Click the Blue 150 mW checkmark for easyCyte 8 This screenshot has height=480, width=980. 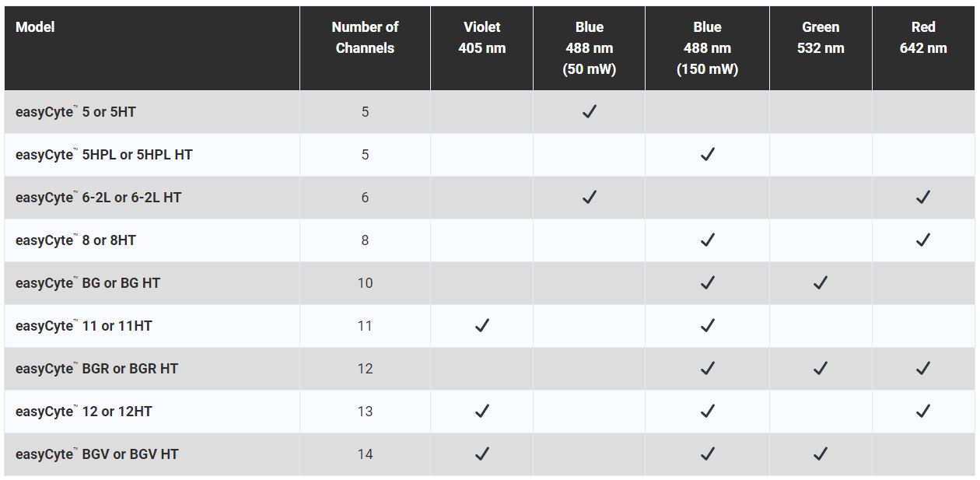(707, 240)
